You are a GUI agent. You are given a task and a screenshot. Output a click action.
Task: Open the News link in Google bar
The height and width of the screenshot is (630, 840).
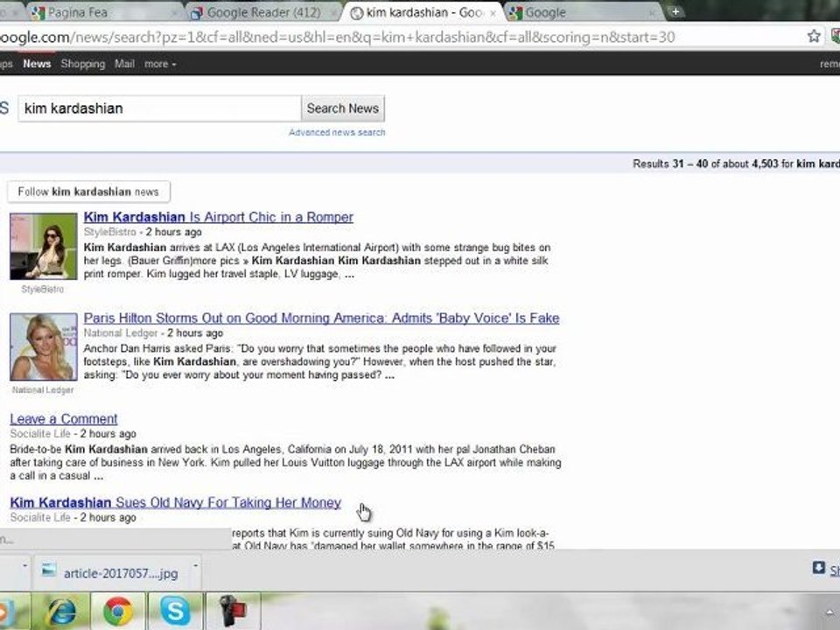[37, 64]
